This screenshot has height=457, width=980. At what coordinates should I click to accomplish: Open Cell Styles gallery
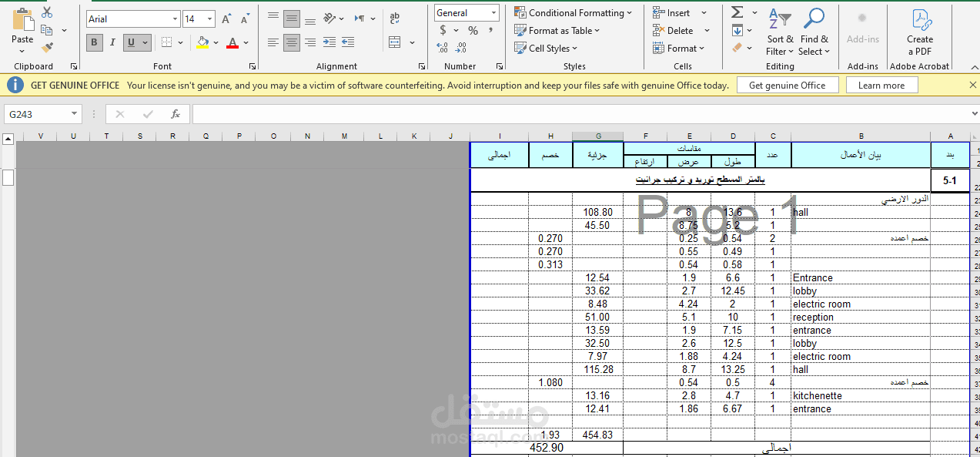[547, 48]
